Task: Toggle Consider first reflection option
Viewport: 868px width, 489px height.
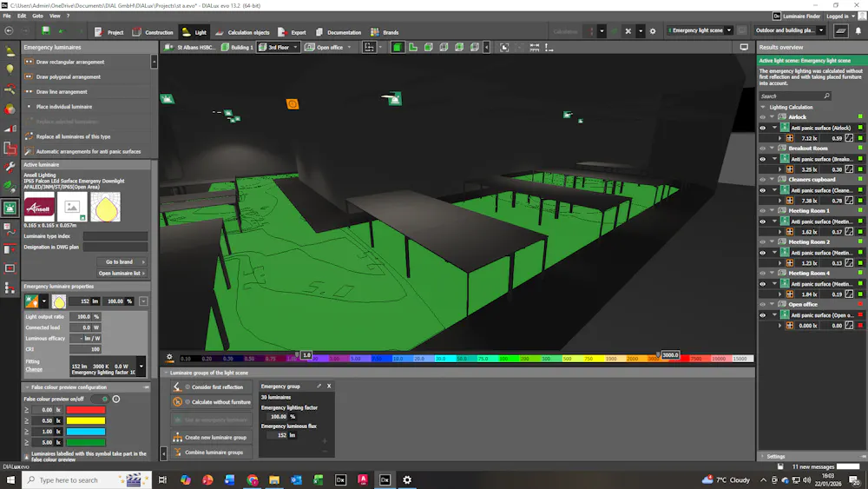Action: pyautogui.click(x=212, y=387)
